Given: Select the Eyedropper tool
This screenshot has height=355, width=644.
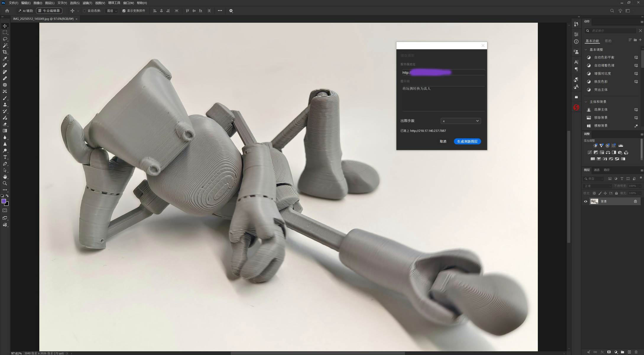Looking at the screenshot, I should point(5,59).
